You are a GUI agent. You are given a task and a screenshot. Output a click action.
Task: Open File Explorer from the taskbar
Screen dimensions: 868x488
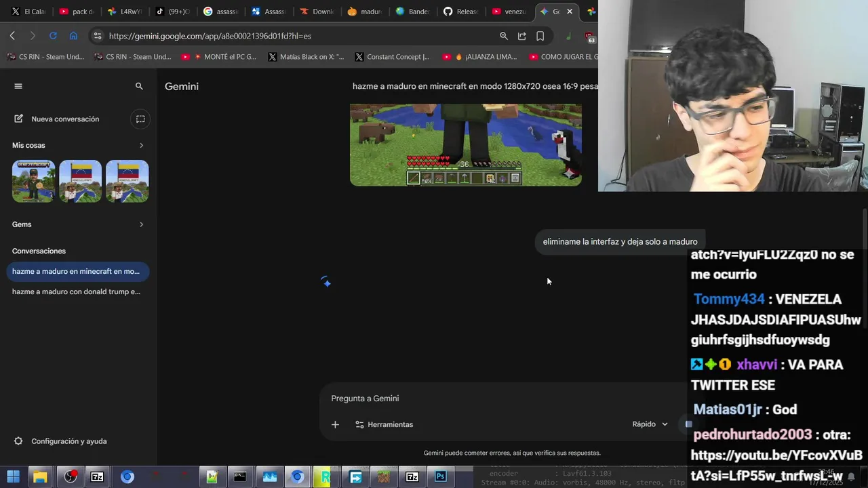click(40, 476)
